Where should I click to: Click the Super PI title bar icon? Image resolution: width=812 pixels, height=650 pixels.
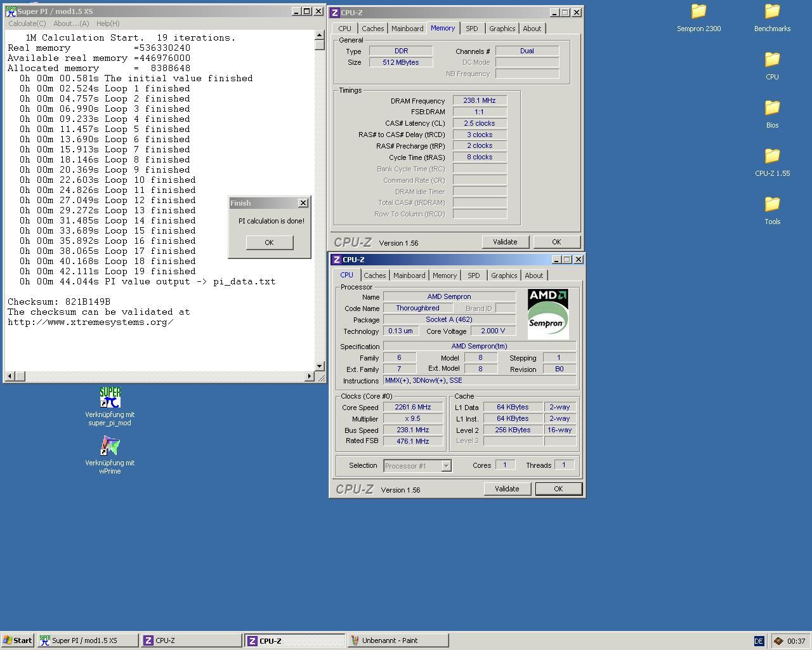(11, 11)
